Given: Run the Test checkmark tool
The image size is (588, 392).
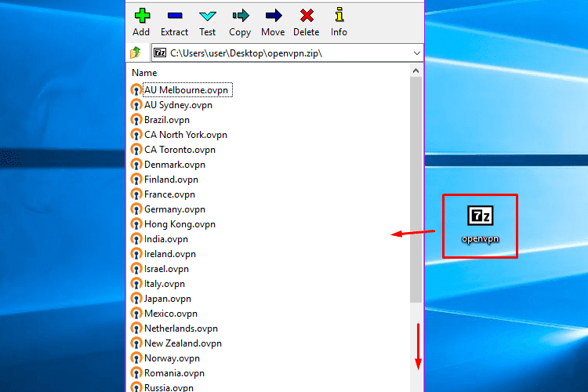Looking at the screenshot, I should (208, 16).
